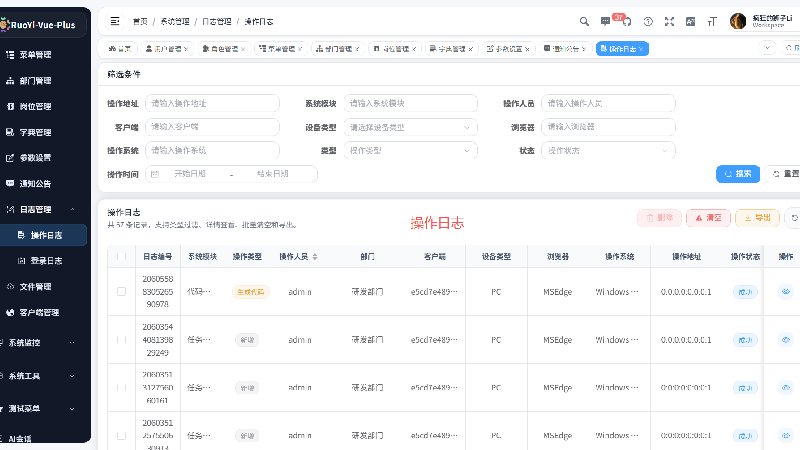Tick the select-all checkbox in table header
Image resolution: width=800 pixels, height=450 pixels.
coord(121,256)
